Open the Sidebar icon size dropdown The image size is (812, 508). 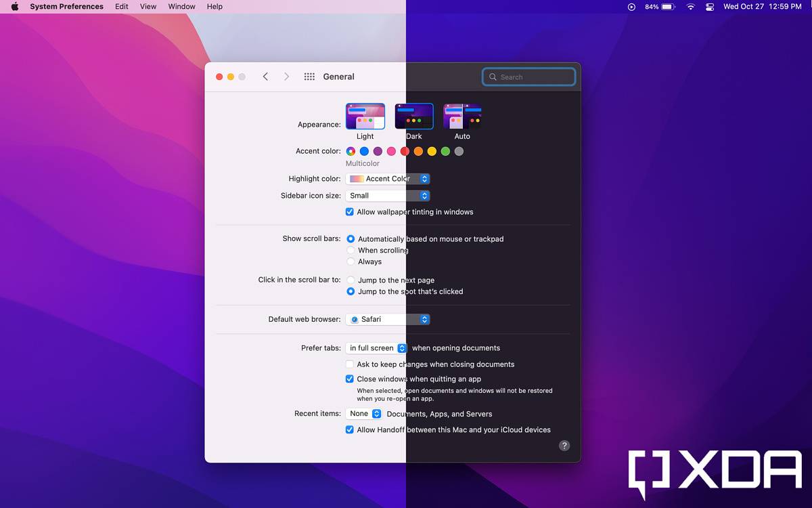pyautogui.click(x=388, y=196)
